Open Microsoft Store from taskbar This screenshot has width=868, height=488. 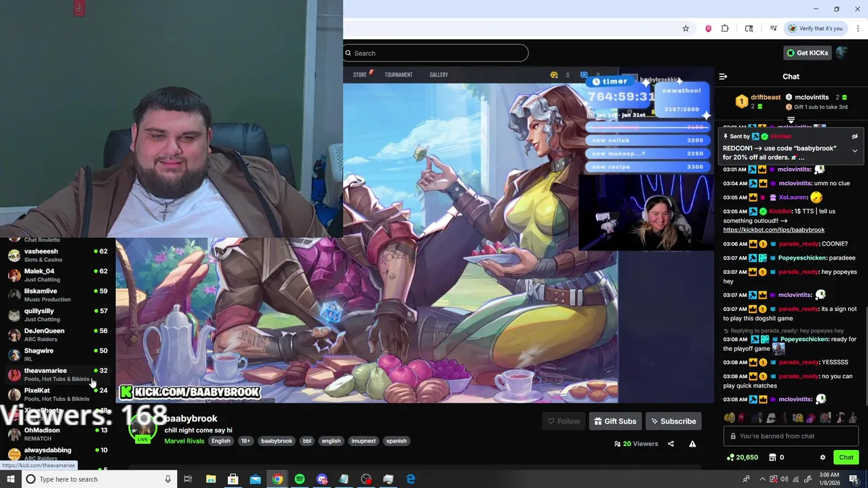[x=233, y=479]
